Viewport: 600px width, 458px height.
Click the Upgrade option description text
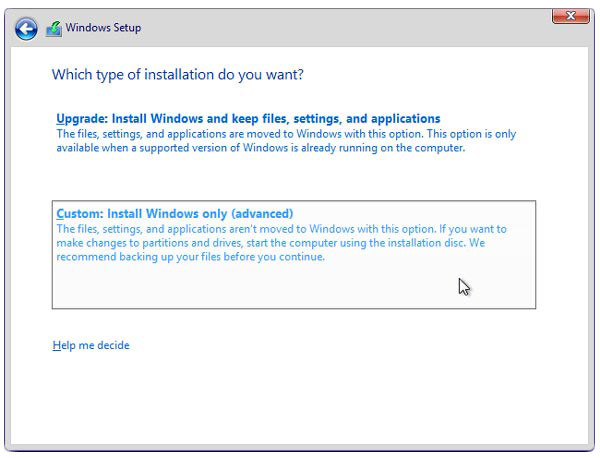(286, 141)
